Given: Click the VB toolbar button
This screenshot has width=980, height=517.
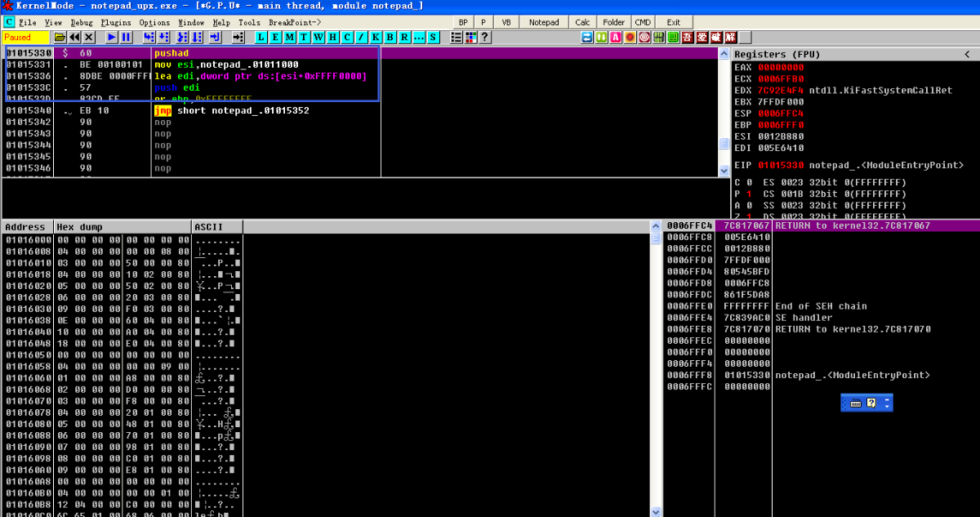Looking at the screenshot, I should [x=506, y=22].
